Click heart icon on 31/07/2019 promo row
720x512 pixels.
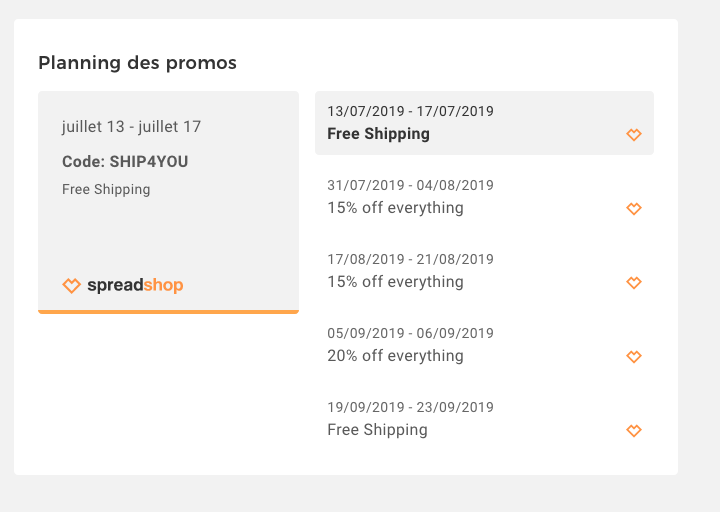pyautogui.click(x=633, y=209)
